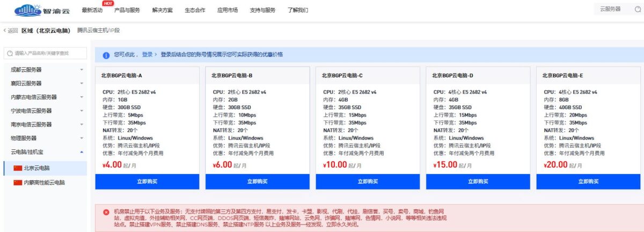
Task: Click 上行带宽: 20Mbps in plan E
Action: 566,115
